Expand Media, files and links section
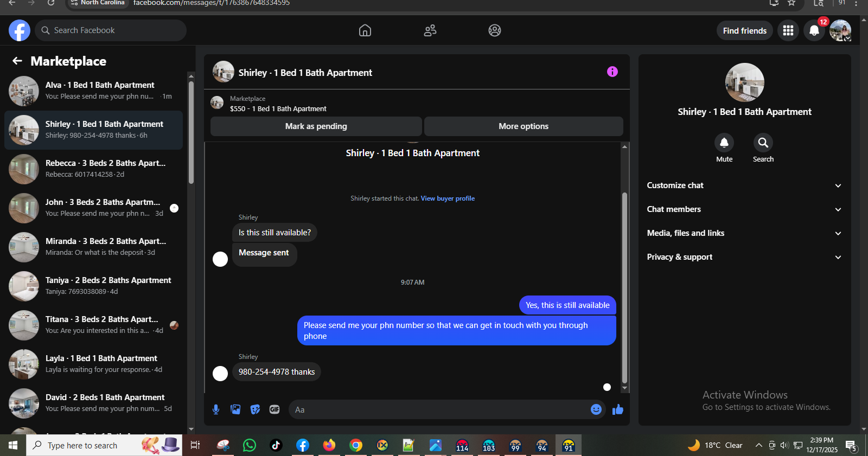The image size is (868, 456). (x=744, y=233)
